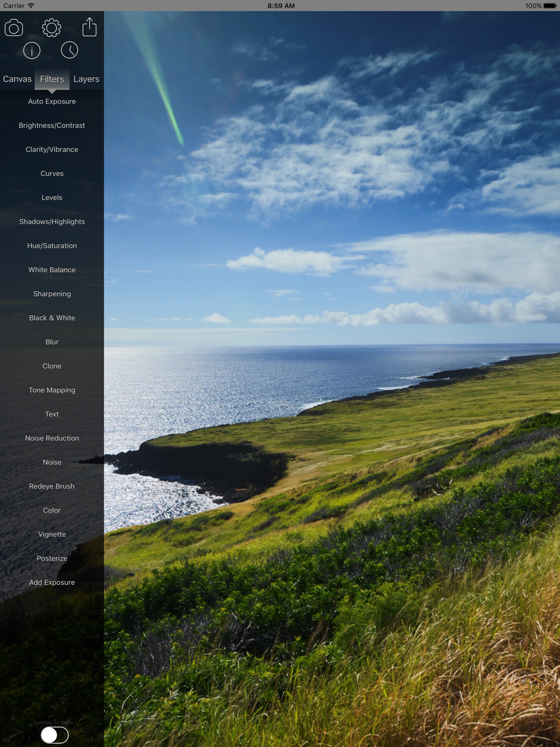Open the history clock icon
The image size is (560, 747).
tap(69, 50)
